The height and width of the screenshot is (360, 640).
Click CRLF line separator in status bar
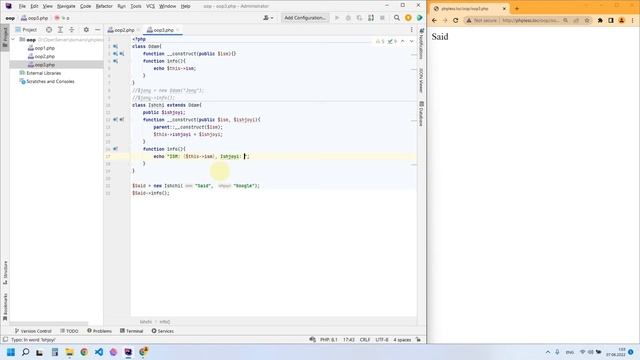pyautogui.click(x=365, y=340)
